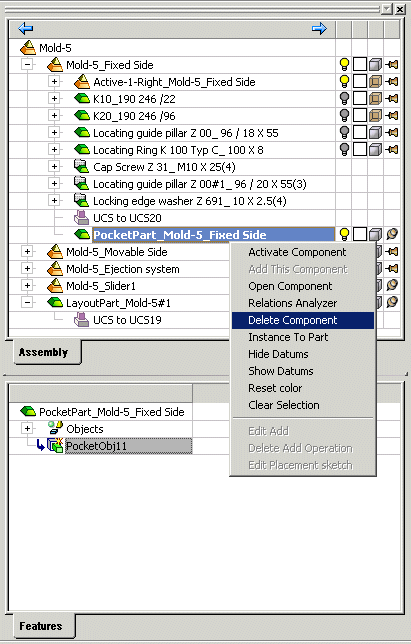Collapse the Mold-5_Fixed Side node

27,64
